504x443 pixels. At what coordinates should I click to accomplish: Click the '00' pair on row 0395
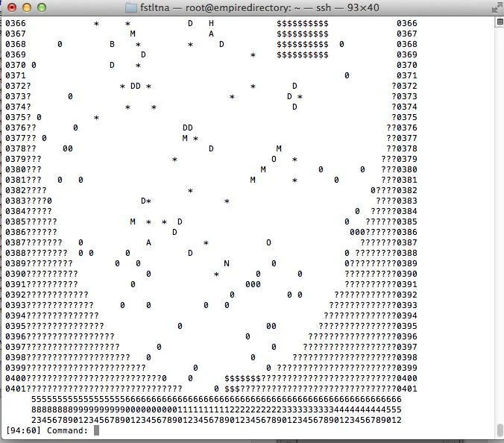[271, 326]
